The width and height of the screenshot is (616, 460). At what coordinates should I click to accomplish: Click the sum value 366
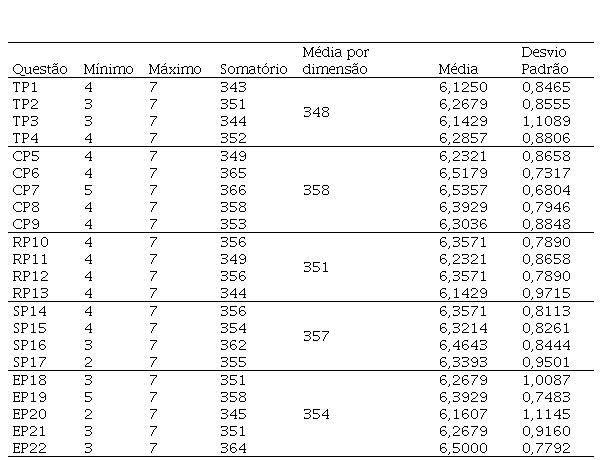232,189
